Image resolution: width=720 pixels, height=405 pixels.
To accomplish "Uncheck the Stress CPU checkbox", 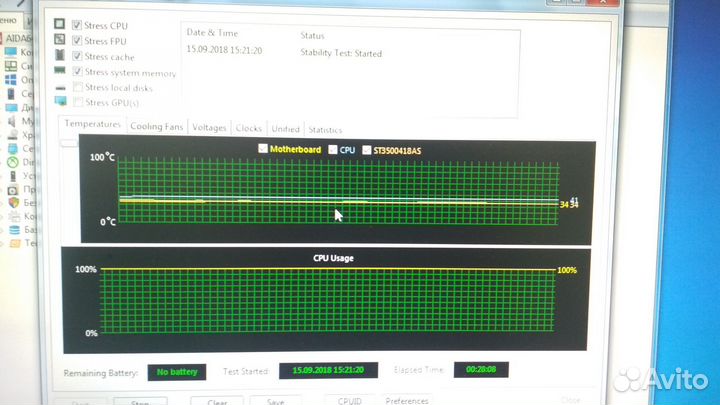I will pyautogui.click(x=77, y=25).
